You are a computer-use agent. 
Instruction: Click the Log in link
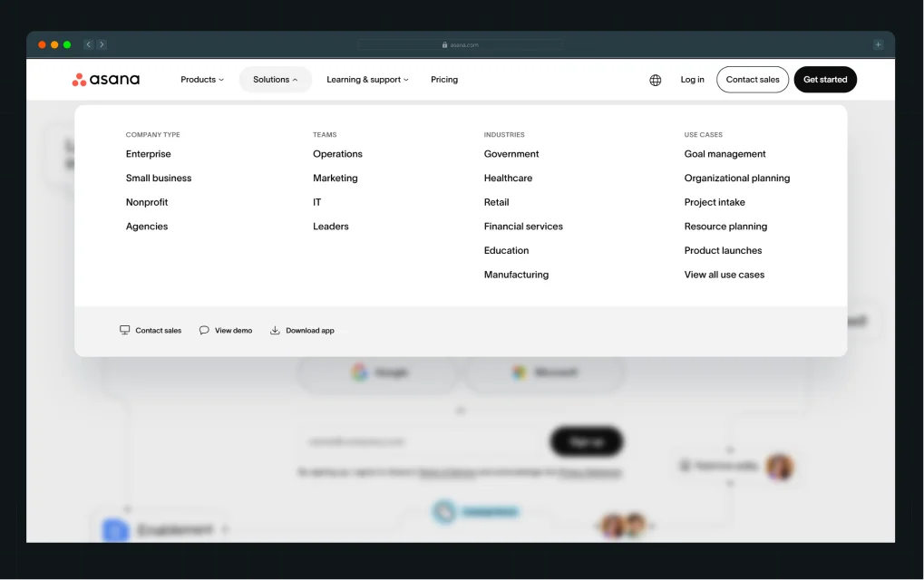[x=693, y=80]
